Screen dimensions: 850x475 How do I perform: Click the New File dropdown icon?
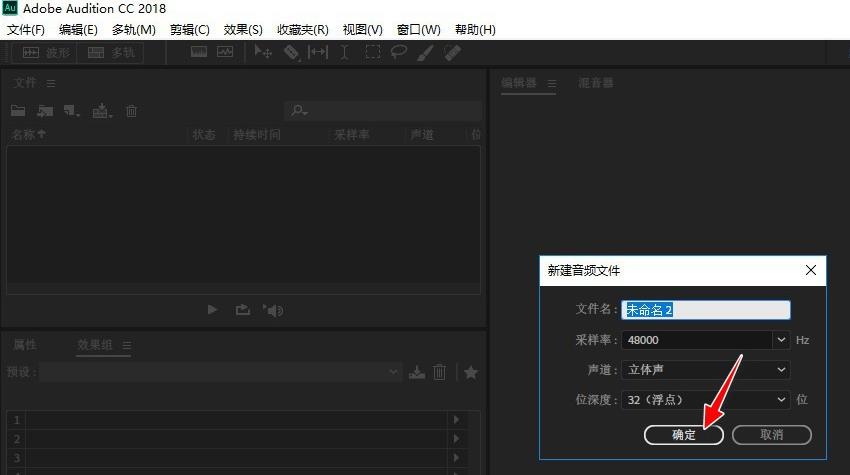pyautogui.click(x=72, y=111)
